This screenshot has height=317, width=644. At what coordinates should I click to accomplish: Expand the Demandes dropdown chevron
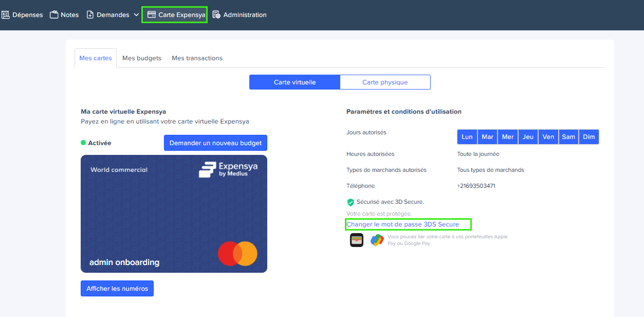pos(136,15)
